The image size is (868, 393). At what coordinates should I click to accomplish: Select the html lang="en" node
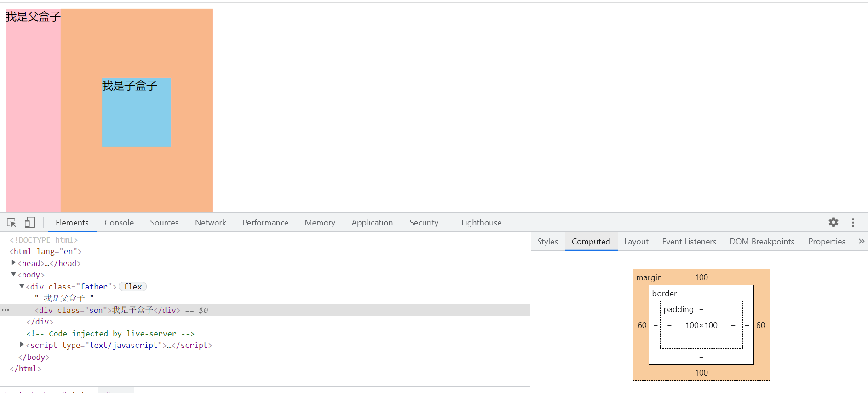46,251
